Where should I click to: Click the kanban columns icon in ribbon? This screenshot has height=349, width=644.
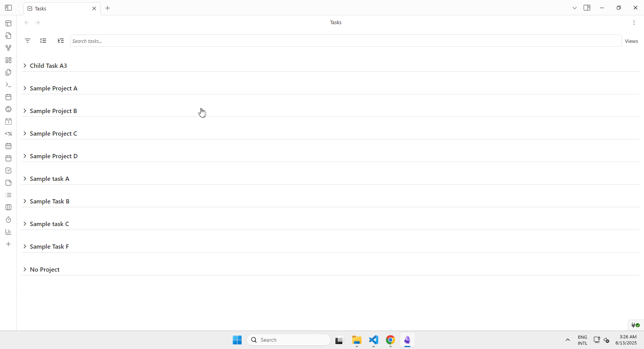click(x=8, y=207)
